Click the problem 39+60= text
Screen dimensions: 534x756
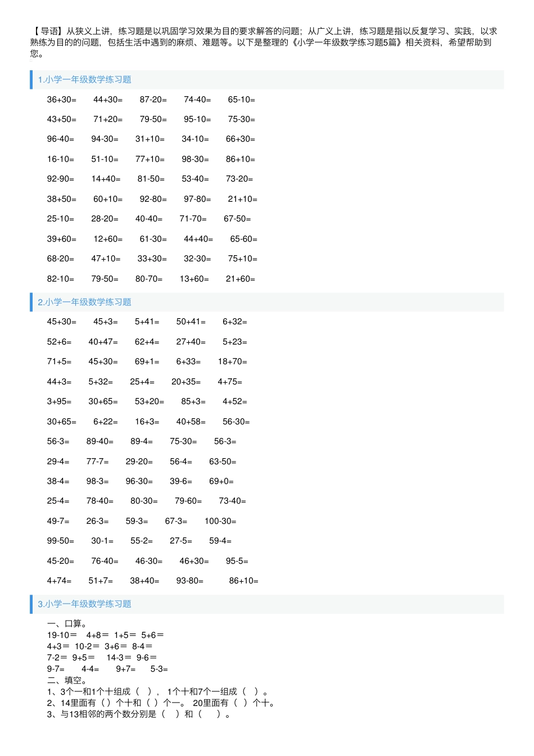tap(62, 239)
